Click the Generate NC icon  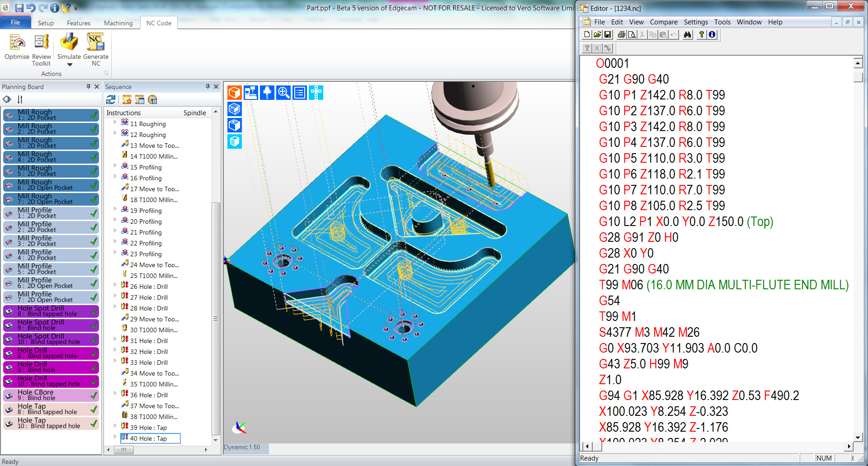tap(95, 42)
